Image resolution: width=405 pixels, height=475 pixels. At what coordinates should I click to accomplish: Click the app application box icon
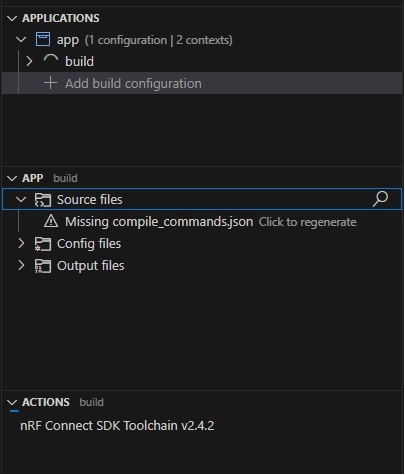pos(43,40)
